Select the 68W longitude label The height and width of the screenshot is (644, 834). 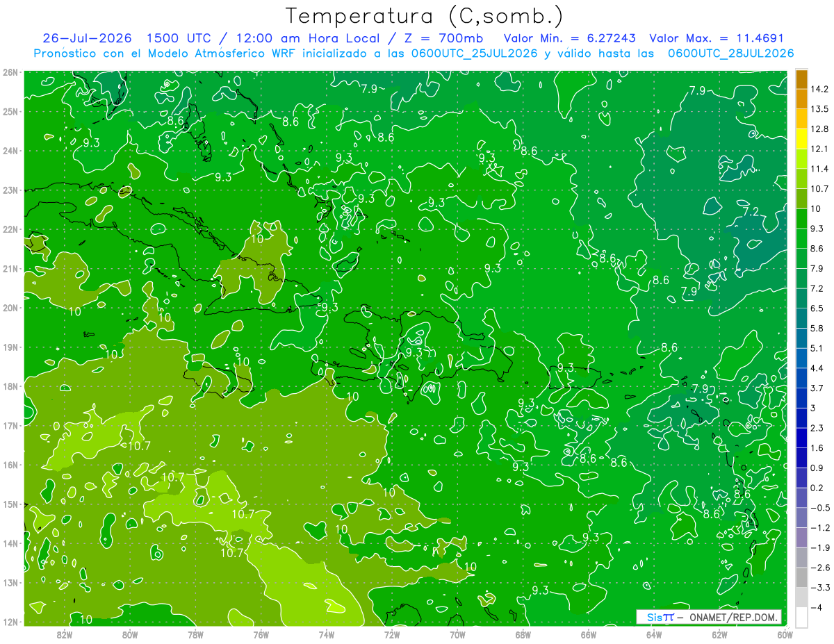[523, 634]
